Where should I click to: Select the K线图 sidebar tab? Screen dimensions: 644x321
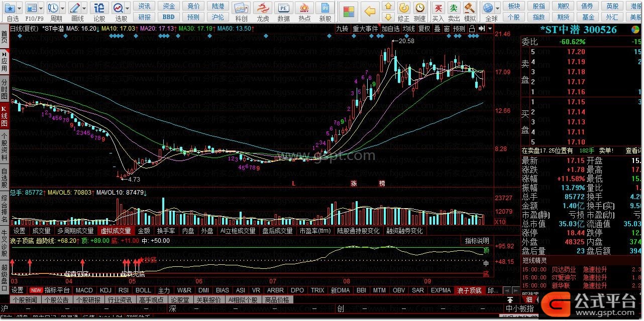pyautogui.click(x=4, y=116)
